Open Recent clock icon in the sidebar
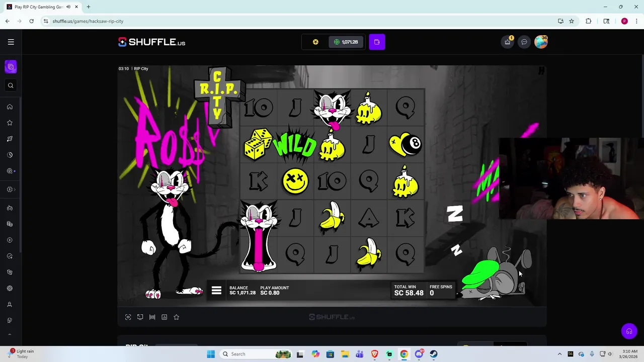 pos(10,155)
